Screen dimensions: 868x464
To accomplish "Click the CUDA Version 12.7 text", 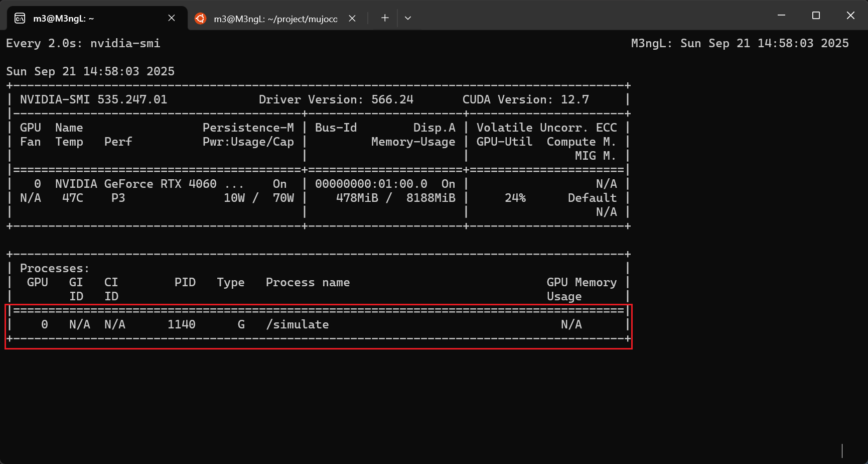I will [525, 99].
